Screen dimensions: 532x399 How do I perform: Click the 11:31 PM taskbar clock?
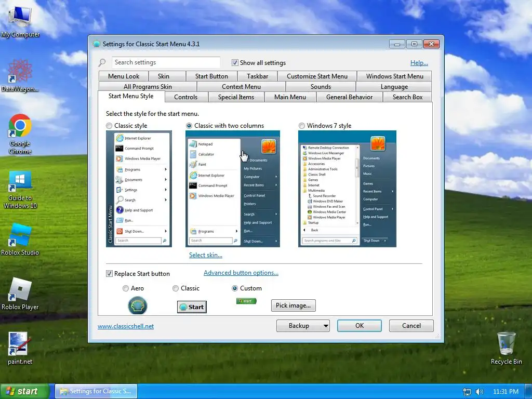click(506, 392)
